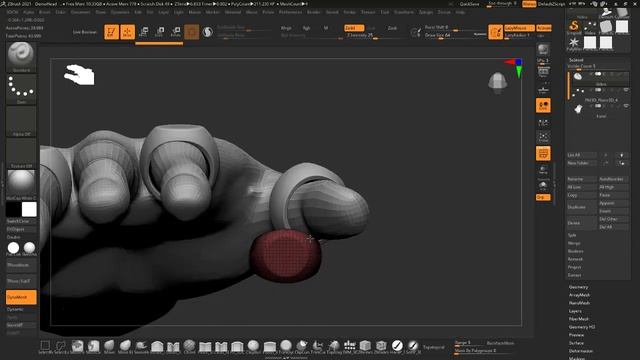640x360 pixels.
Task: Toggle DynaMesh button
Action: (21, 297)
